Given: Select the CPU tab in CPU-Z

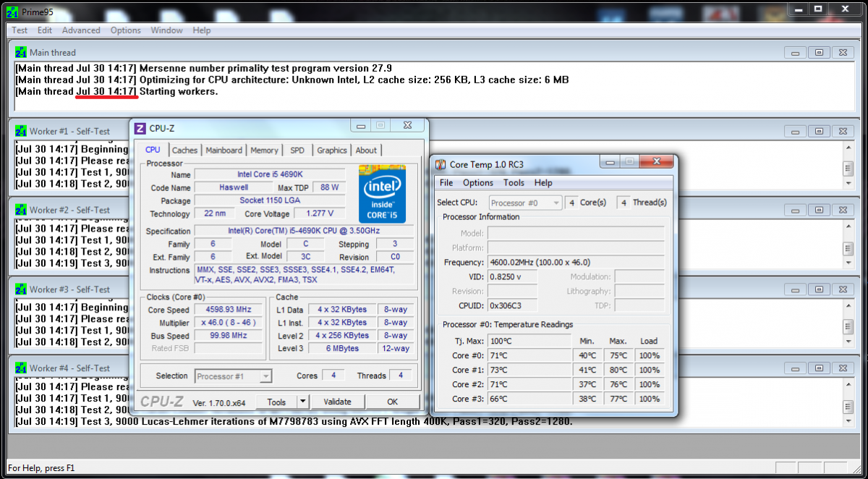Looking at the screenshot, I should point(153,150).
